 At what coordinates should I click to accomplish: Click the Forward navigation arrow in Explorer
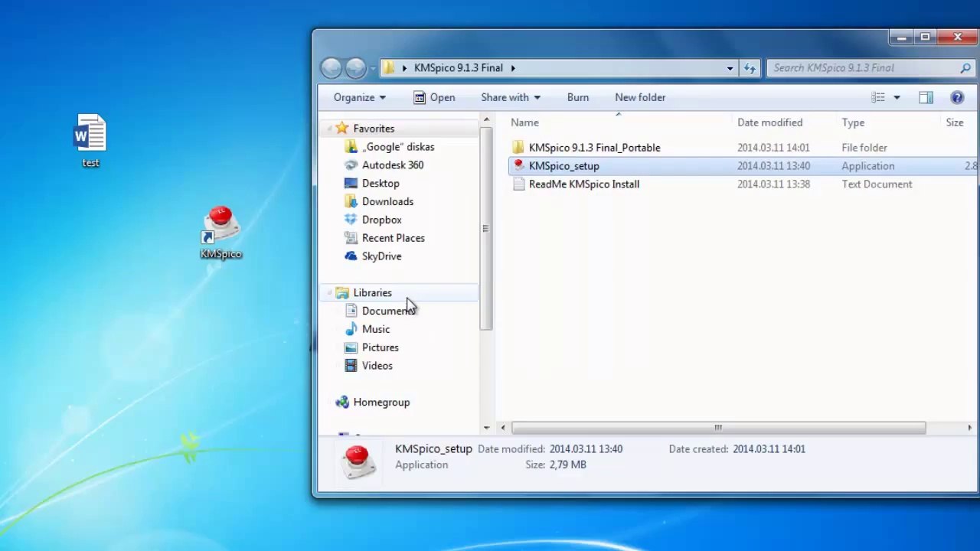(355, 68)
